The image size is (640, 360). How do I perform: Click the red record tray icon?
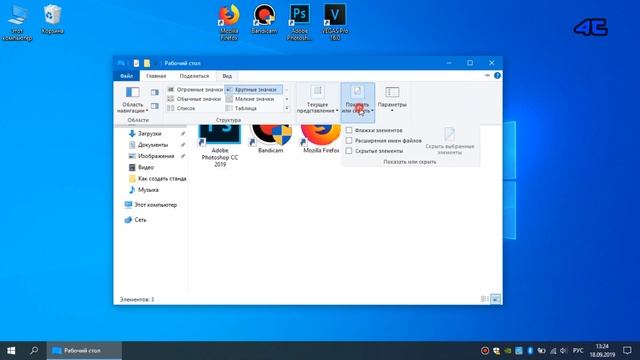pos(485,351)
